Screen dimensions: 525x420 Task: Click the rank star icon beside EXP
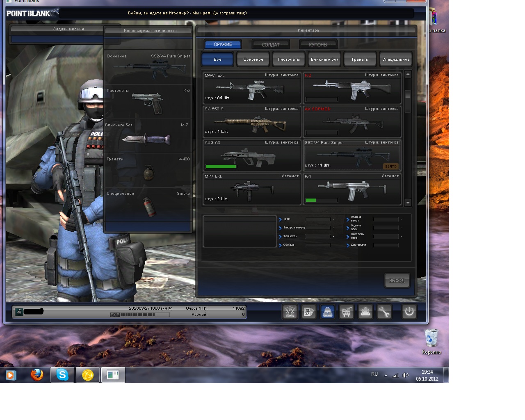point(19,312)
